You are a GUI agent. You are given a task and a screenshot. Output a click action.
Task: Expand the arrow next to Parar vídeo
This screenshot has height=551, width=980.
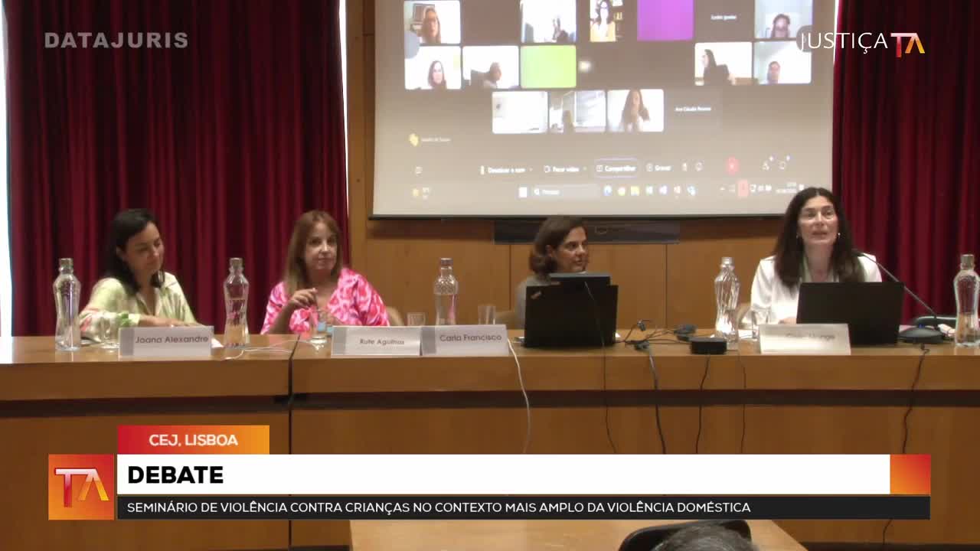[x=586, y=169]
